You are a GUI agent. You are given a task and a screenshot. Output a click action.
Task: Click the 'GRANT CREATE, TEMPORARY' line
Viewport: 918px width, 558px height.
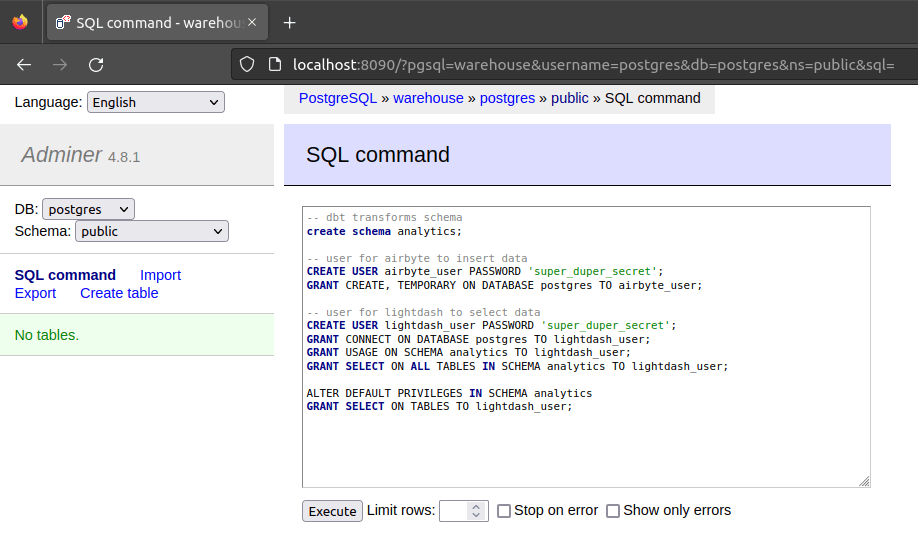(504, 285)
